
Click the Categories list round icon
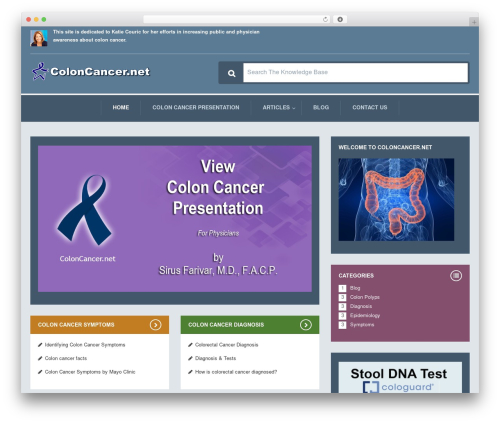tap(456, 276)
